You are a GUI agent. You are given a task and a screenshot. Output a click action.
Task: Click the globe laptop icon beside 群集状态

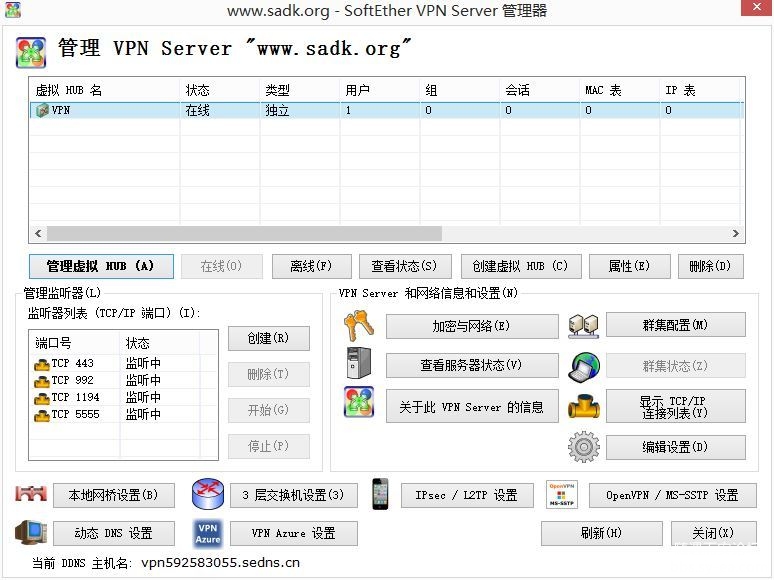[x=583, y=367]
